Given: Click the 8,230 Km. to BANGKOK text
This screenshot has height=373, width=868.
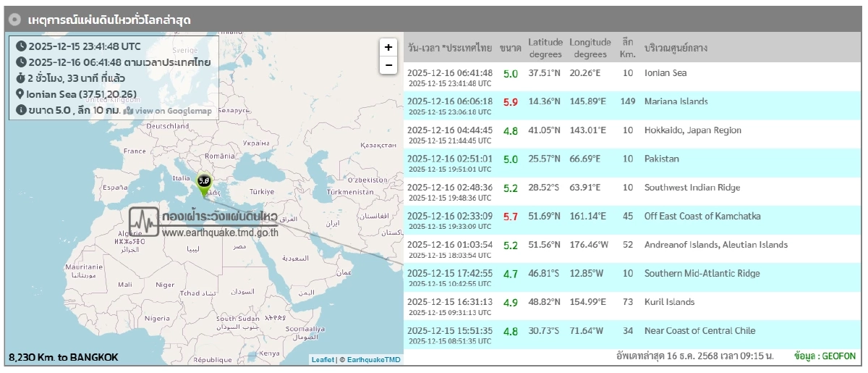Looking at the screenshot, I should (64, 358).
